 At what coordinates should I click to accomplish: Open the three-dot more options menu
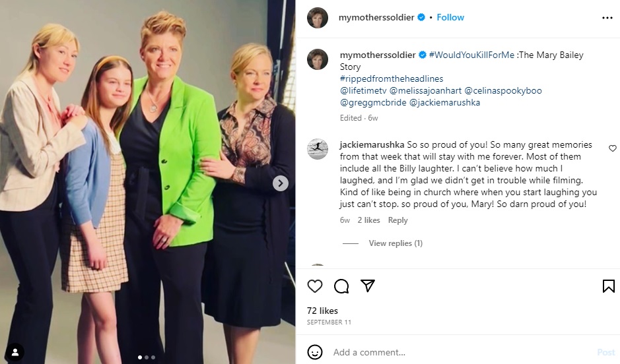(x=607, y=18)
